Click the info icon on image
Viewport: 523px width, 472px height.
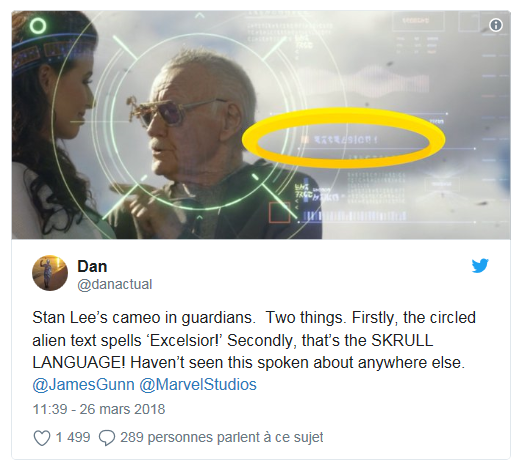[x=496, y=25]
